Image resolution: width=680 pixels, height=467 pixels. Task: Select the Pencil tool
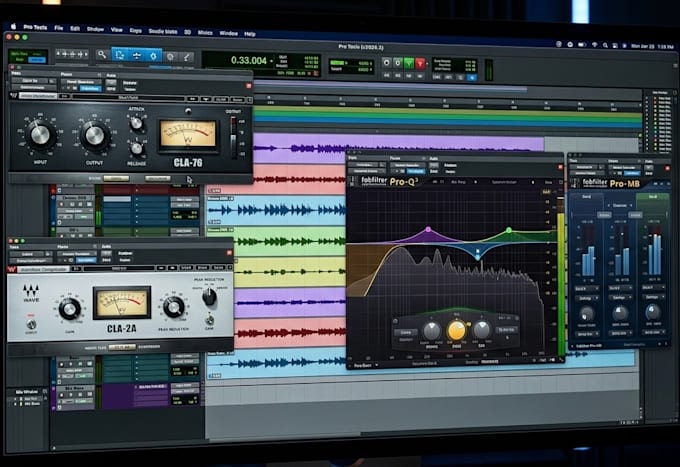pos(186,57)
